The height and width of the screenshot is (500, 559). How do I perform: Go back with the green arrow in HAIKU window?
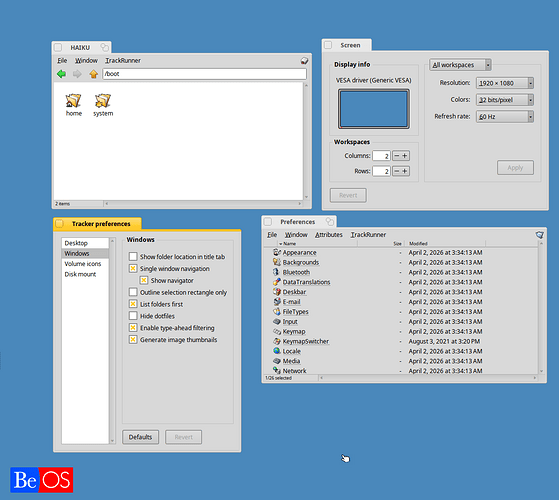pos(62,74)
